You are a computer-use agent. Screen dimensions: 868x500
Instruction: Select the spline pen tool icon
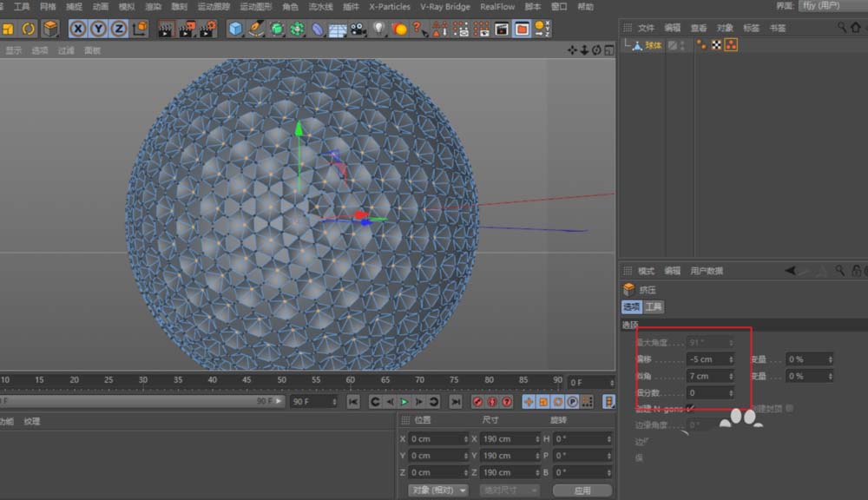point(256,29)
